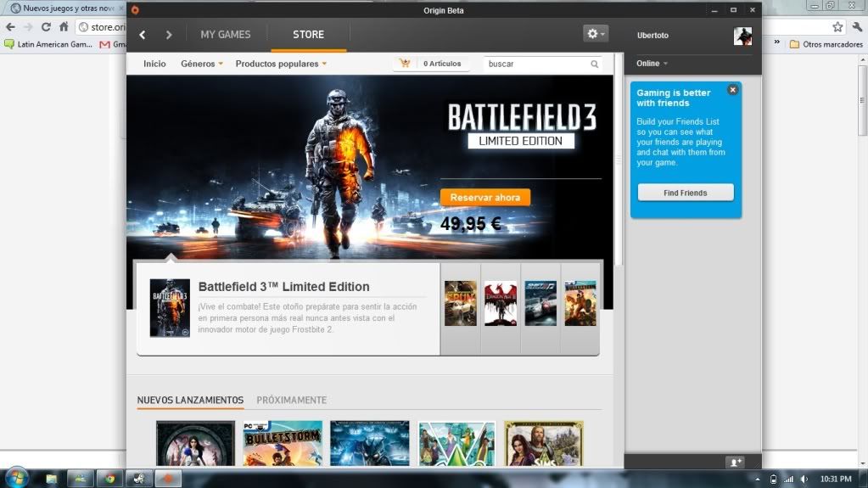Image resolution: width=868 pixels, height=488 pixels.
Task: Open the blue creature game cover
Action: [370, 444]
